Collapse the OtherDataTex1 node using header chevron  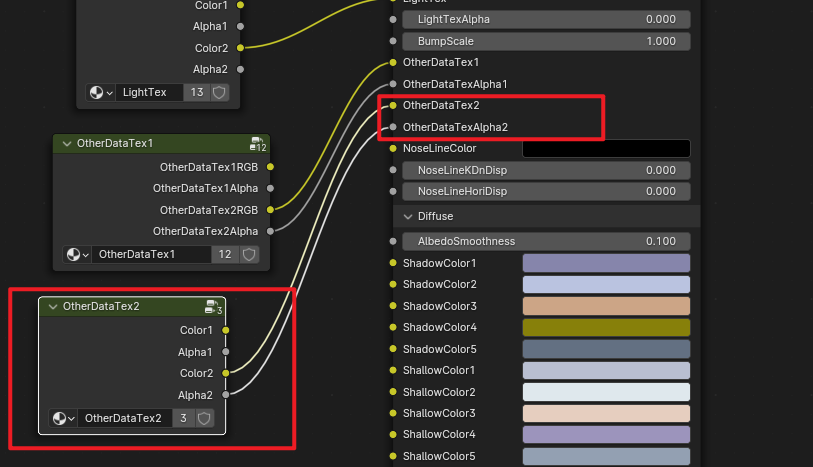point(67,144)
